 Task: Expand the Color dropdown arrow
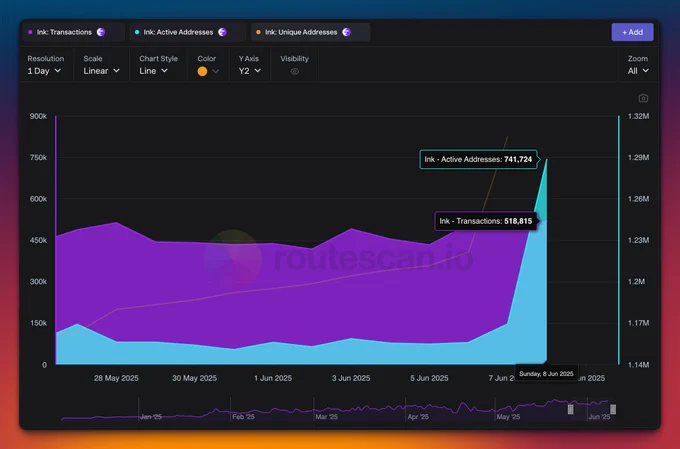pos(216,71)
